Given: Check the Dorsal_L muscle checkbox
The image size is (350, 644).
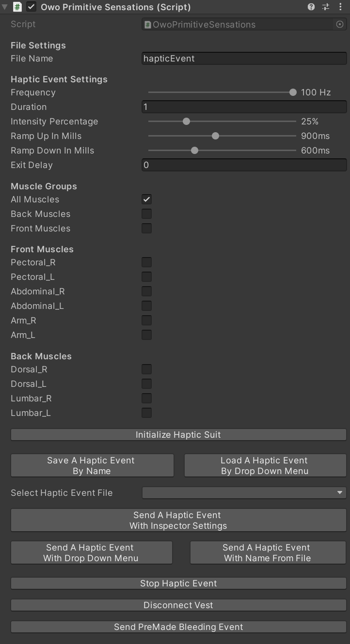Looking at the screenshot, I should pyautogui.click(x=147, y=383).
